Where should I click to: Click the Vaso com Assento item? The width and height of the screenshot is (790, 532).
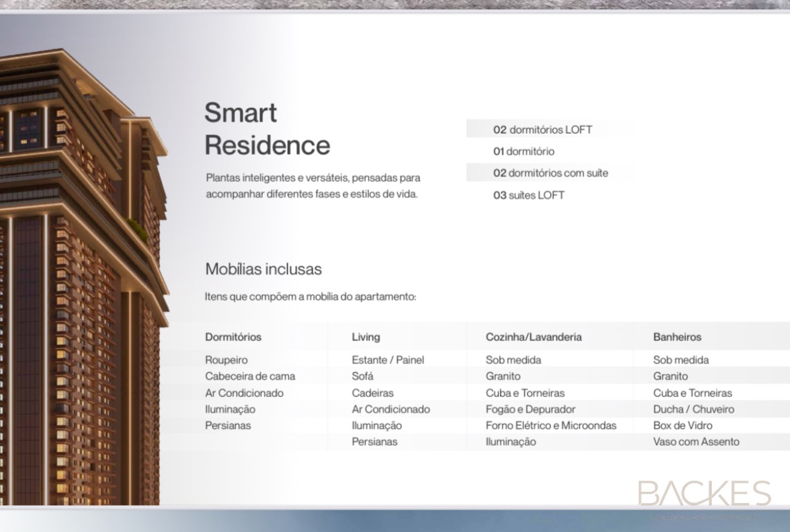click(696, 442)
